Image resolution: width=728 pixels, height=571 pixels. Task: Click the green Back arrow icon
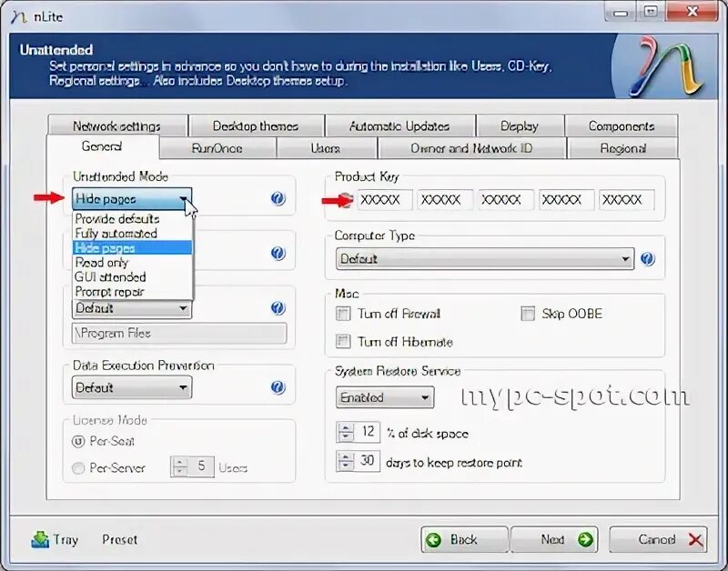(x=434, y=539)
